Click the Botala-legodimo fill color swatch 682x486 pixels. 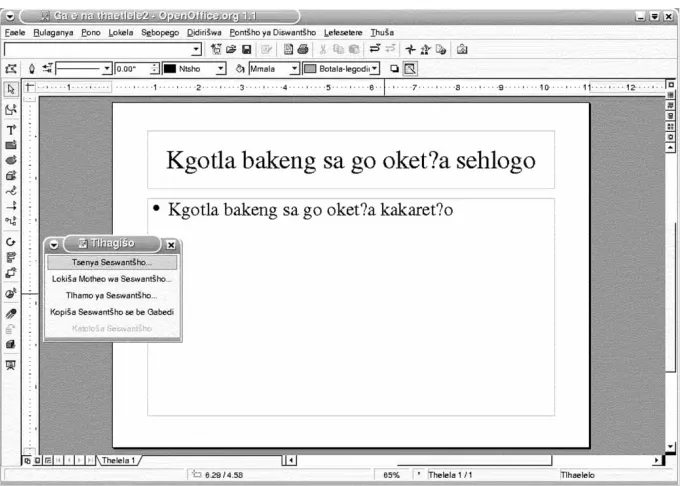pos(310,69)
